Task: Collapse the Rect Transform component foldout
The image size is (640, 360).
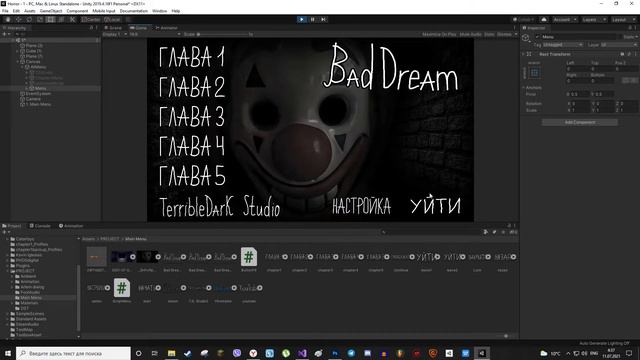Action: point(524,54)
